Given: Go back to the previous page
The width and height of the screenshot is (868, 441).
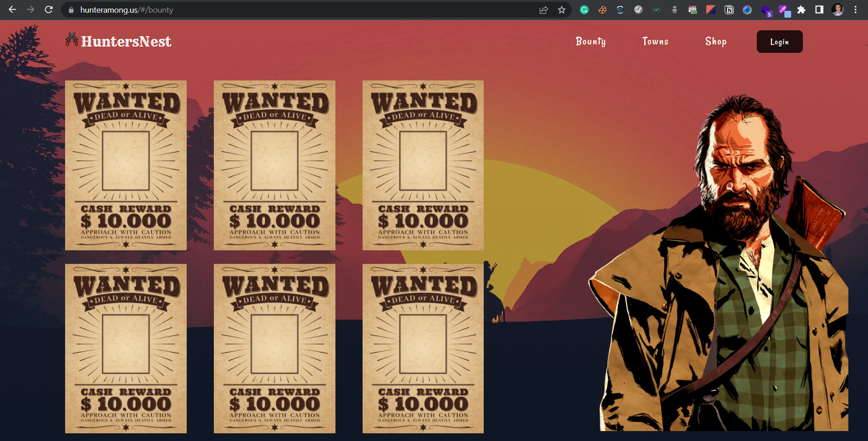Looking at the screenshot, I should [12, 9].
